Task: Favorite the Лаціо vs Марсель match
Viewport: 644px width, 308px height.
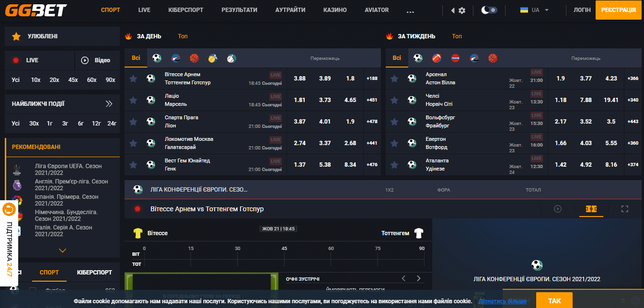Action: coord(133,100)
